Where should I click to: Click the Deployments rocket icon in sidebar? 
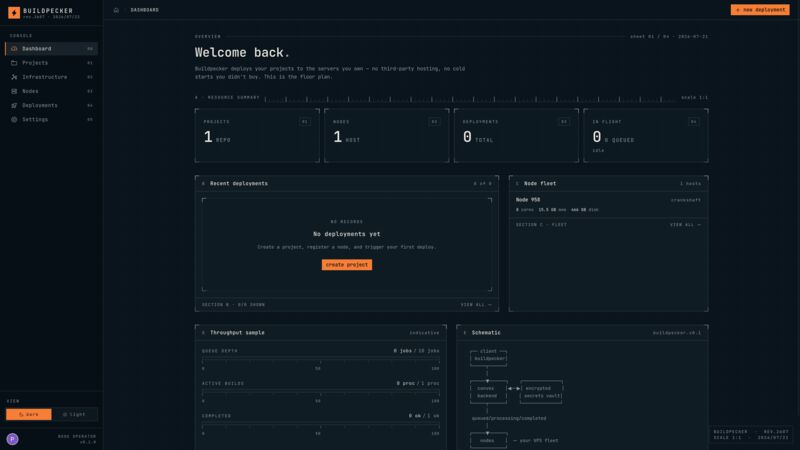coord(14,106)
